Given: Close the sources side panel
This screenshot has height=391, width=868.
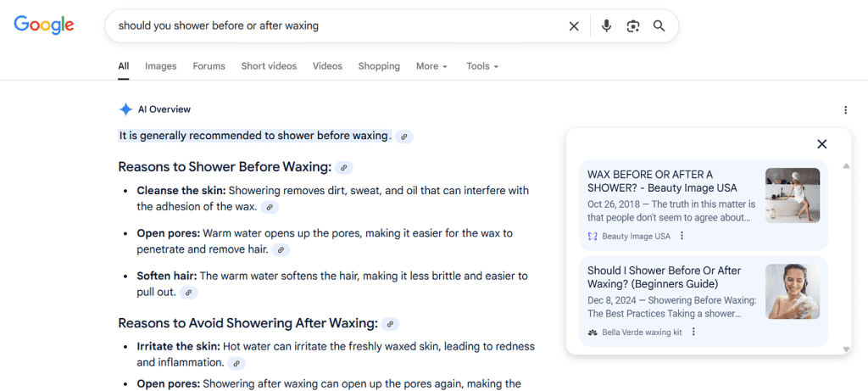Looking at the screenshot, I should [x=822, y=144].
